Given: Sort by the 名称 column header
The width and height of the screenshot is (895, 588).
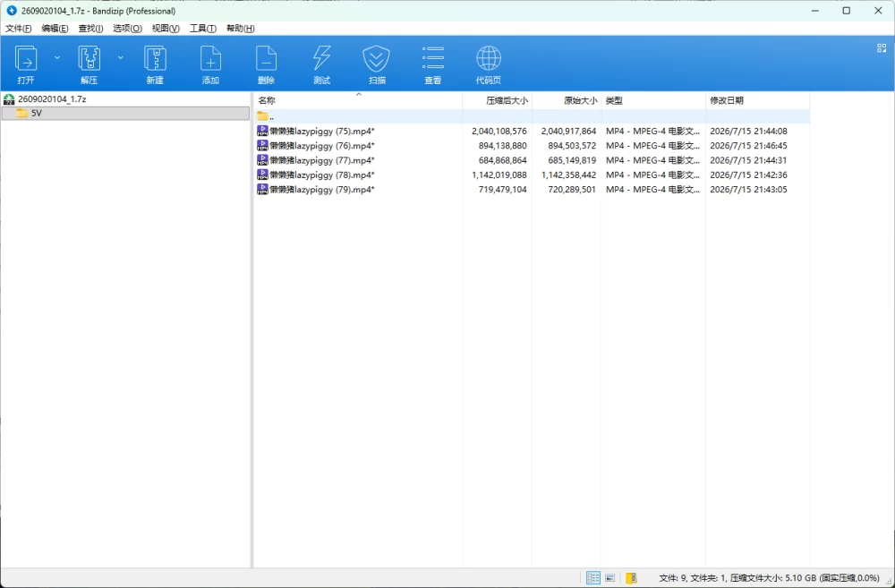Looking at the screenshot, I should point(358,100).
